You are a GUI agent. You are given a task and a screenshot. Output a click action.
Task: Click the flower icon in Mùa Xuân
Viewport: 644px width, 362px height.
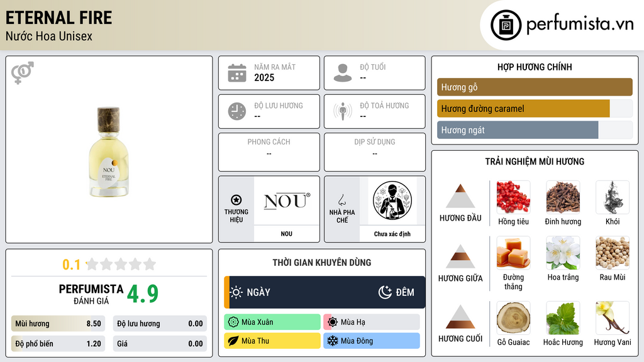(x=233, y=322)
